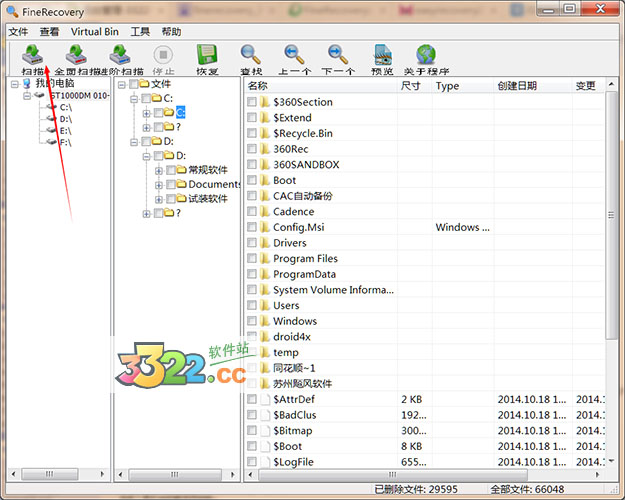Screen dimensions: 625x500
Task: Expand the Documents folder node
Action: pyautogui.click(x=159, y=185)
